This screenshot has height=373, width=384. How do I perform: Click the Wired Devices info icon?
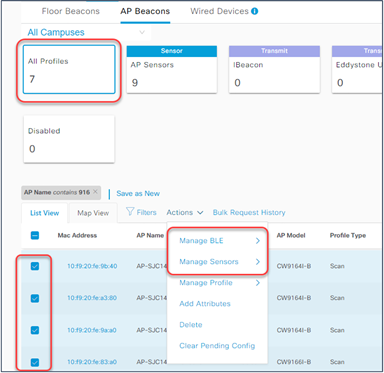(254, 11)
